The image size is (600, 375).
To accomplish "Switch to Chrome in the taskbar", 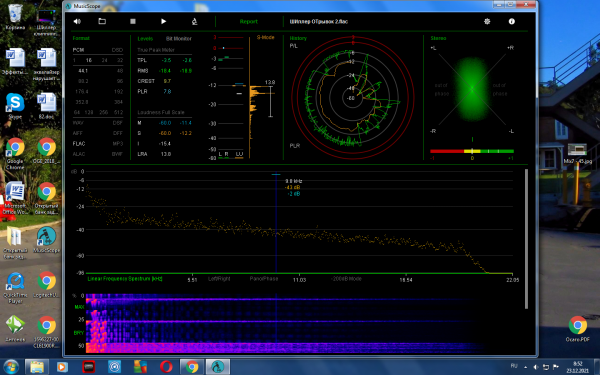I will 192,367.
